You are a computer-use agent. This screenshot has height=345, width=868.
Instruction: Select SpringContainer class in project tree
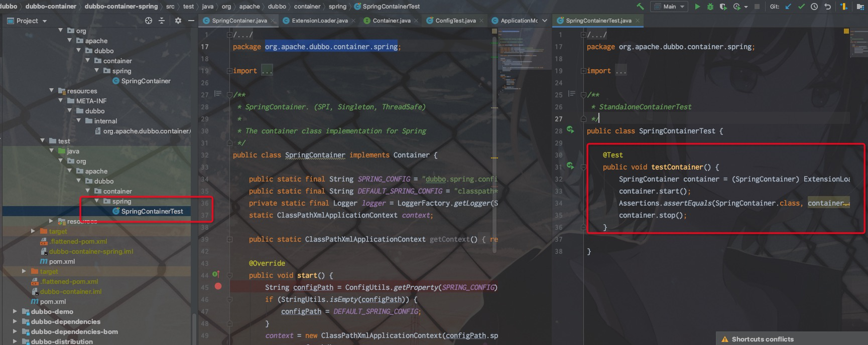(x=146, y=81)
